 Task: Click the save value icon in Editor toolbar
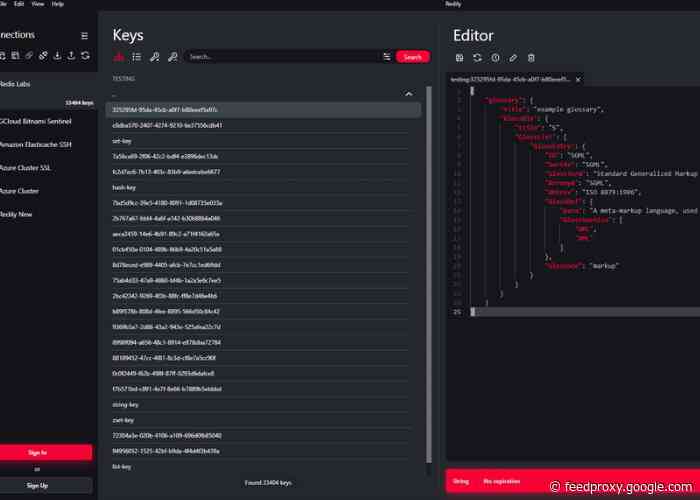459,58
